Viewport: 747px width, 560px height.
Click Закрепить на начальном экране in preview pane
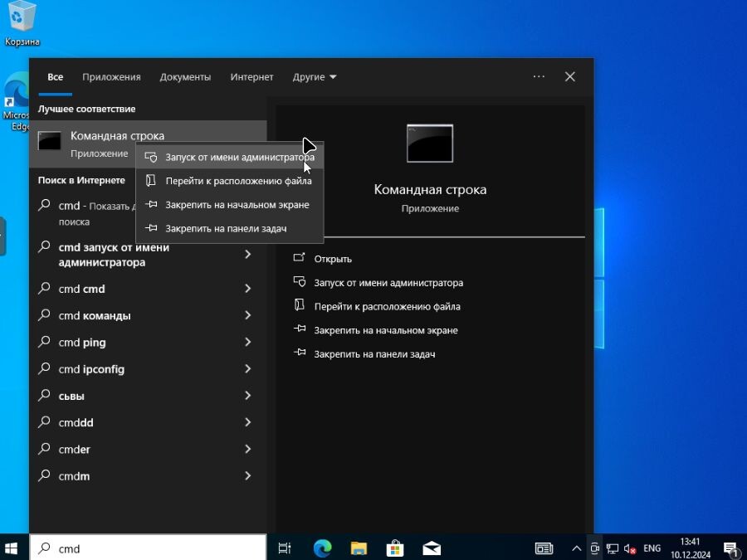[385, 330]
